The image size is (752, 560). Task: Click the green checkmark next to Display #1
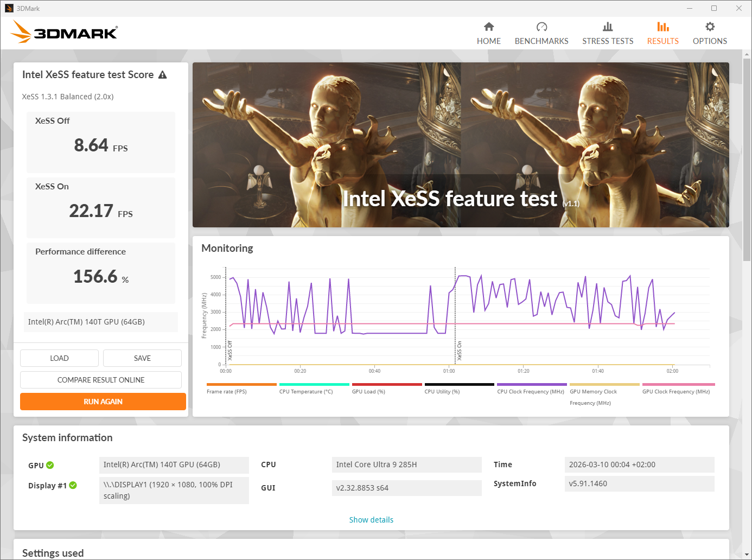[73, 485]
